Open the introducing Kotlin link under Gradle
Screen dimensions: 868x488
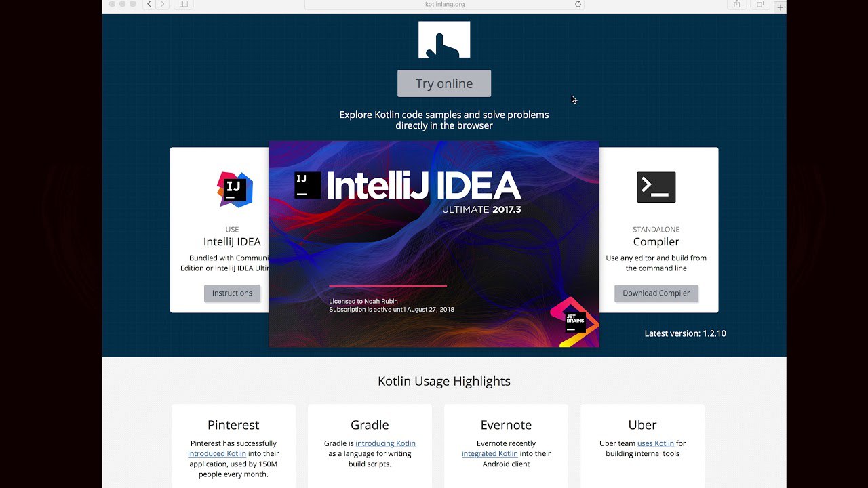click(x=385, y=443)
